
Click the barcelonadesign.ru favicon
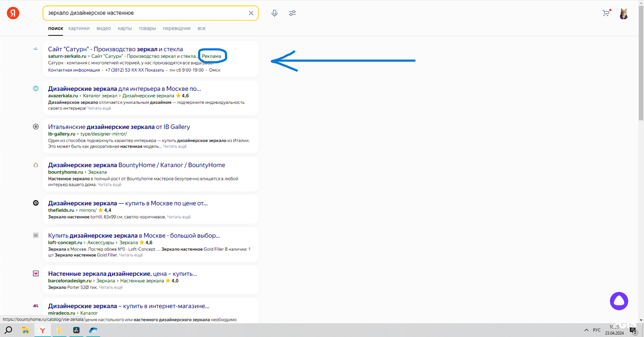tap(36, 273)
